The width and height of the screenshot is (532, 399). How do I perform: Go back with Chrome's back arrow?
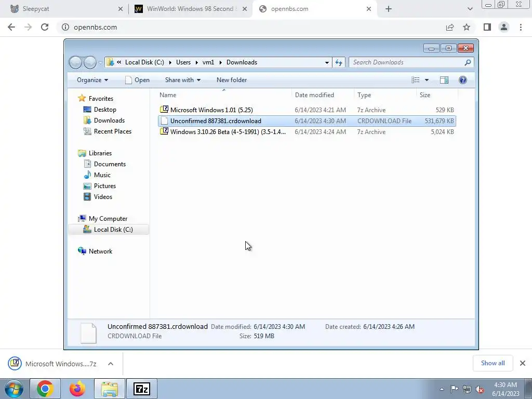coord(11,27)
